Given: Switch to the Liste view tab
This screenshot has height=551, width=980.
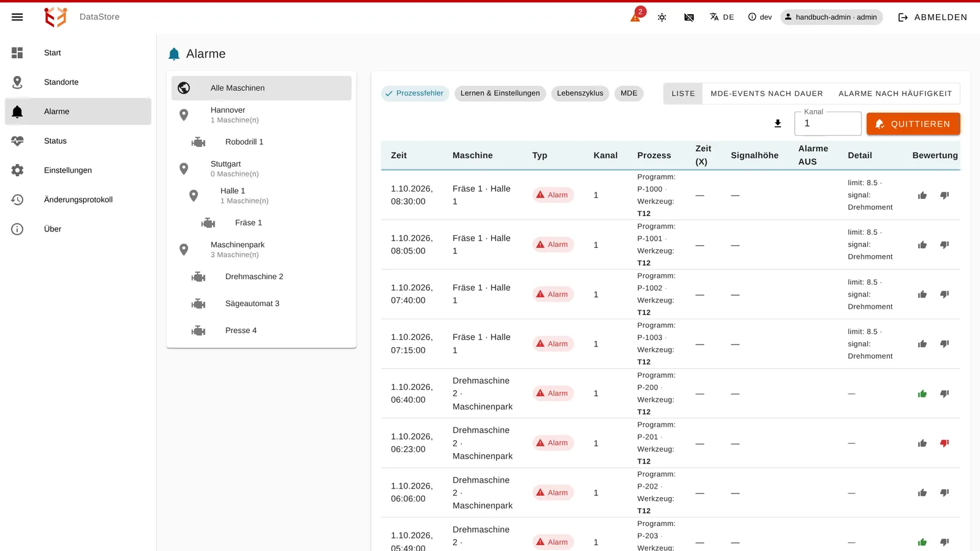Looking at the screenshot, I should point(683,94).
